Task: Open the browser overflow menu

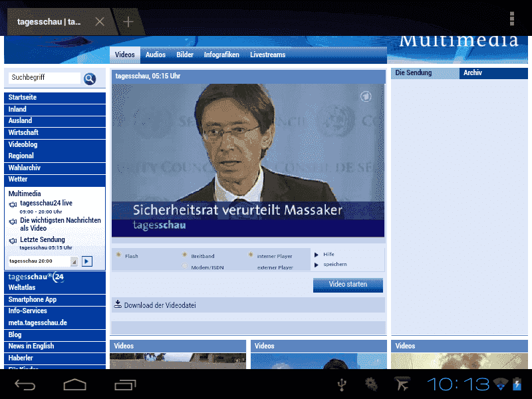Action: tap(512, 19)
